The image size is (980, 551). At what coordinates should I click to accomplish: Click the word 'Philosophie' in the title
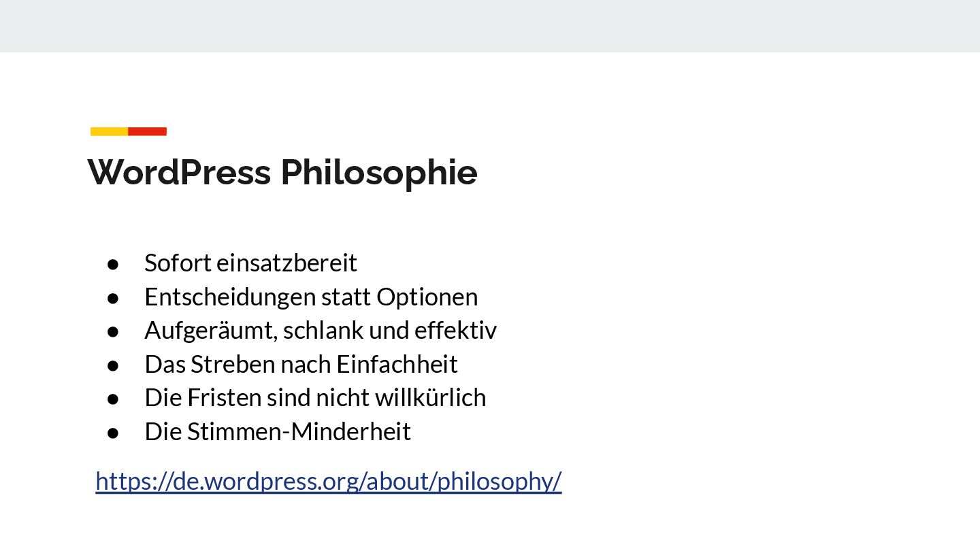pyautogui.click(x=379, y=172)
